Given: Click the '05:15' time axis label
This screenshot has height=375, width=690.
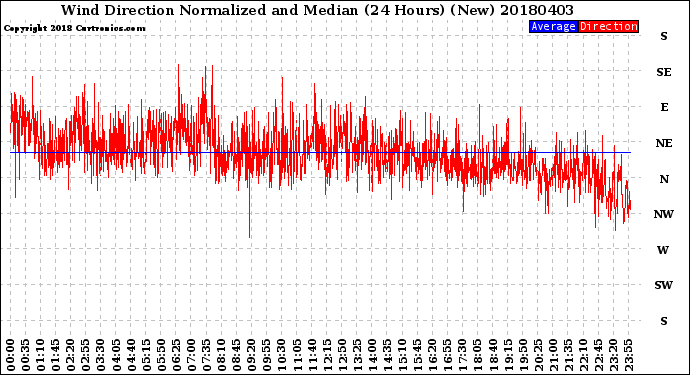Looking at the screenshot, I should (146, 355).
